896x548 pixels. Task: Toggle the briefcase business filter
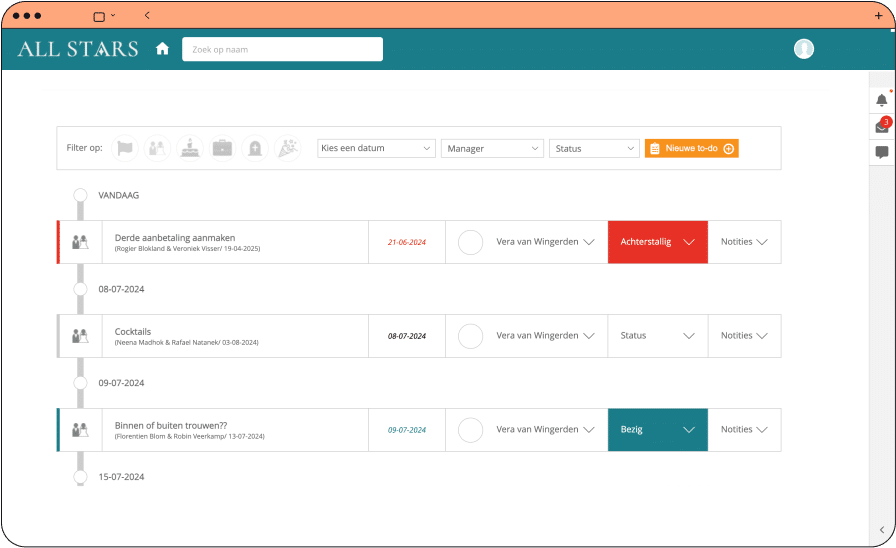[222, 148]
